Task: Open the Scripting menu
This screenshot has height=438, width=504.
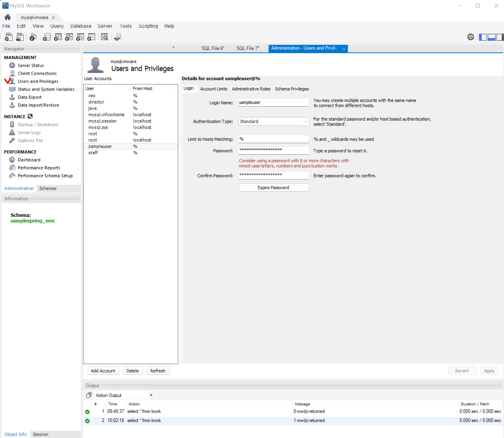Action: point(148,26)
